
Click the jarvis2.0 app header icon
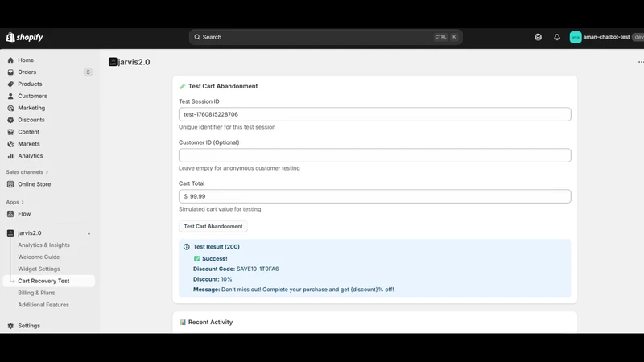[x=113, y=62]
